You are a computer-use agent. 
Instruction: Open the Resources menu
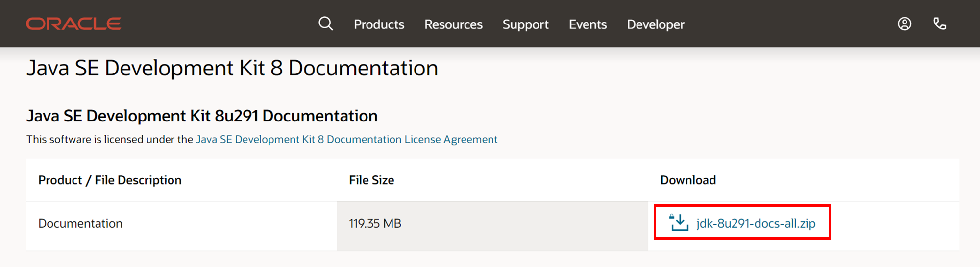(453, 24)
